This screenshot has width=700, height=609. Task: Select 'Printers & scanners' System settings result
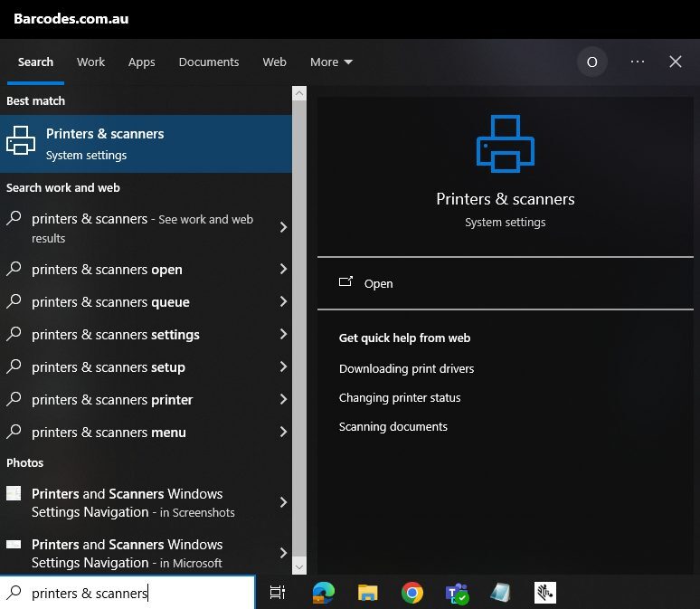(146, 144)
